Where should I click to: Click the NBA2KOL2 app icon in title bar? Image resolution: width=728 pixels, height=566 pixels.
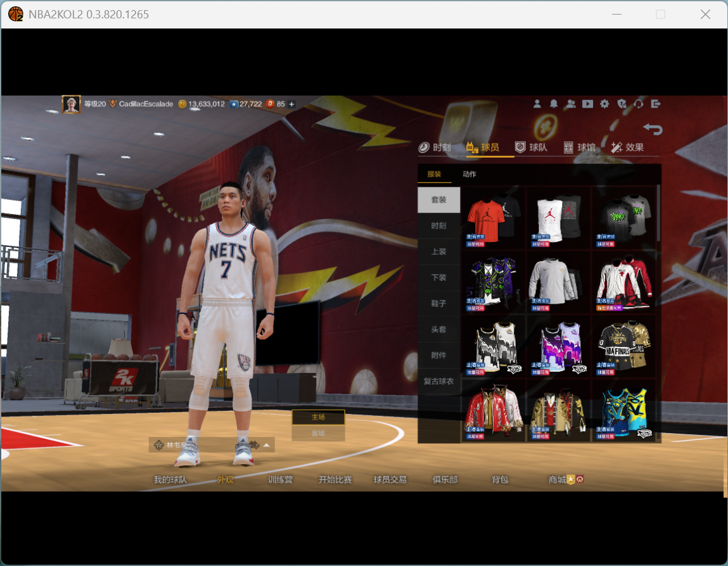point(15,15)
